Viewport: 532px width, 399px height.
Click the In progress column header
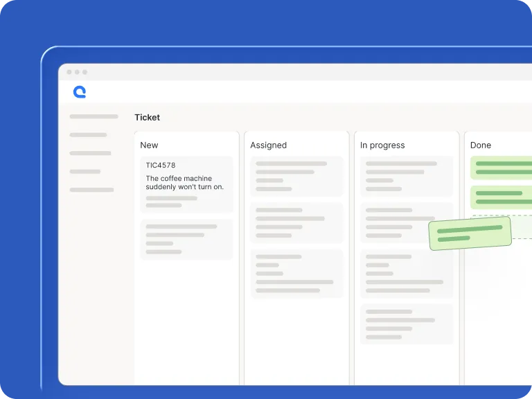pos(382,145)
